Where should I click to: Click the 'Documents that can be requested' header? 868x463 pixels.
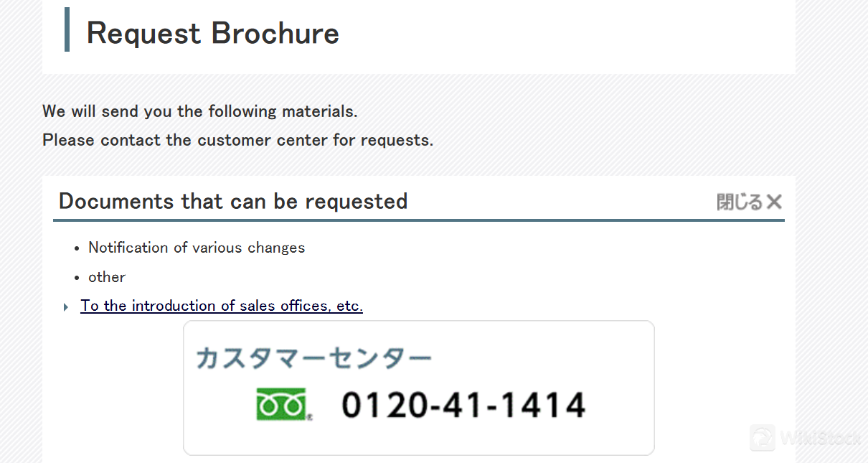coord(233,201)
